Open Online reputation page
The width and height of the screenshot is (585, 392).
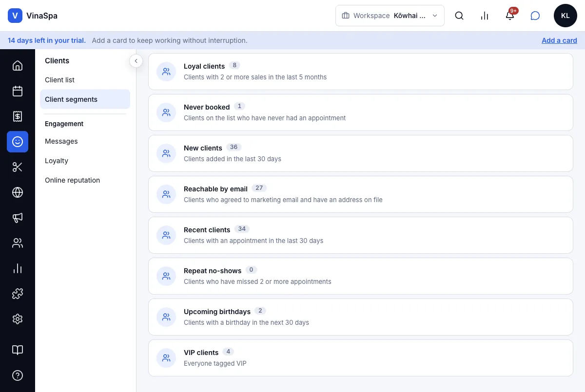tap(85, 180)
